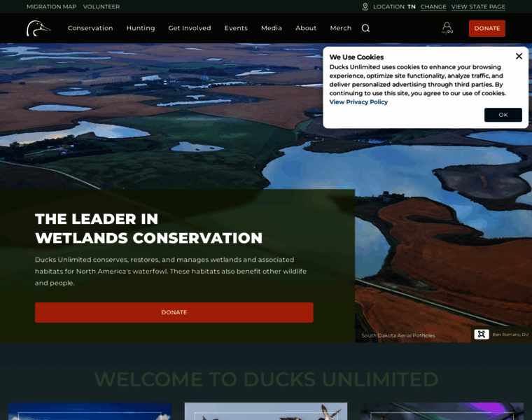The height and width of the screenshot is (420, 532).
Task: Open the Conservation menu
Action: [90, 28]
